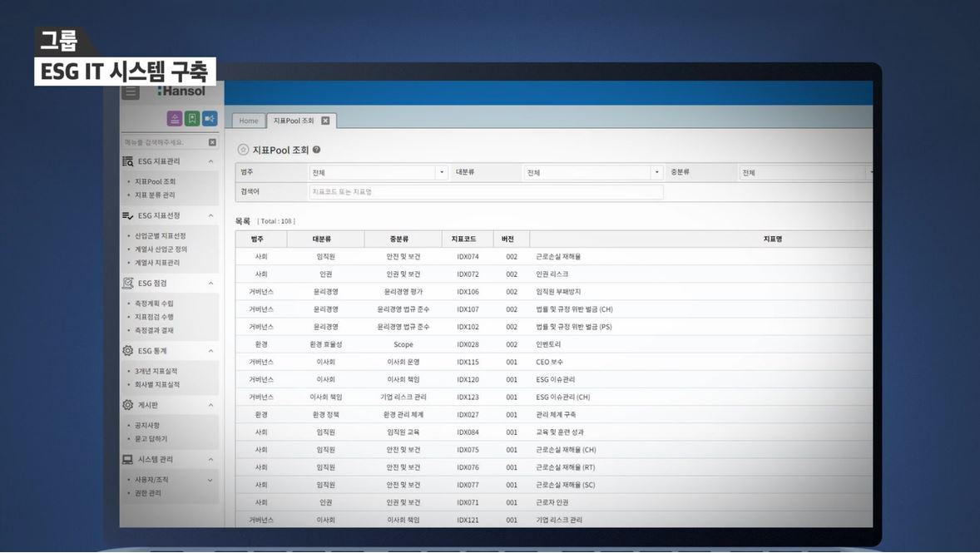Click the ESG 지표선정 section icon
This screenshot has height=553, width=980.
pos(127,215)
